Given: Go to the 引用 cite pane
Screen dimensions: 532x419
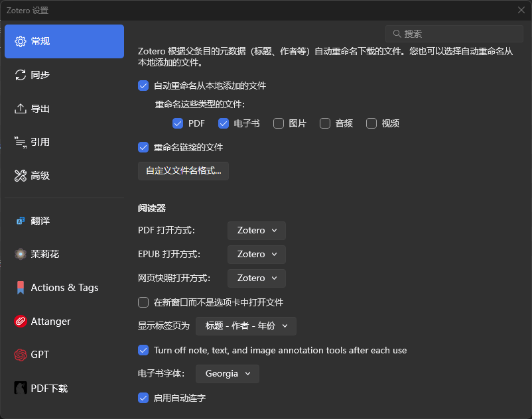Looking at the screenshot, I should pyautogui.click(x=64, y=142).
